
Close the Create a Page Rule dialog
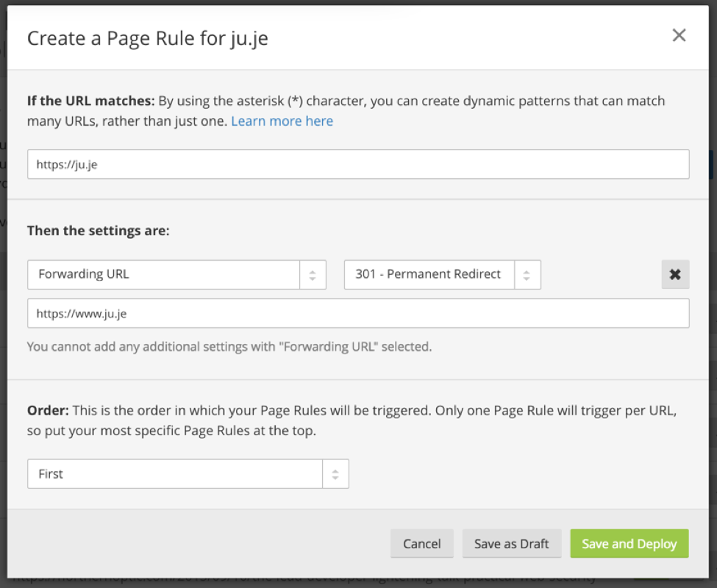pyautogui.click(x=679, y=35)
